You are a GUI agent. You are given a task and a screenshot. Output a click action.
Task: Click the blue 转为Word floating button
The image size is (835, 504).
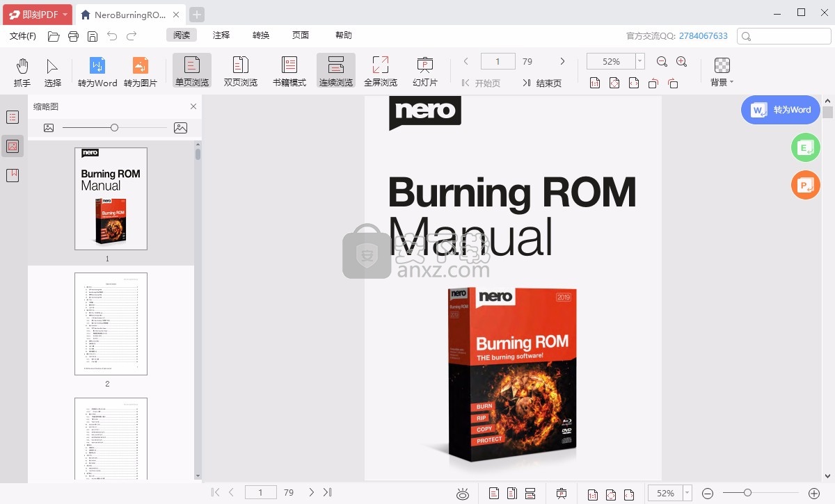[x=781, y=110]
